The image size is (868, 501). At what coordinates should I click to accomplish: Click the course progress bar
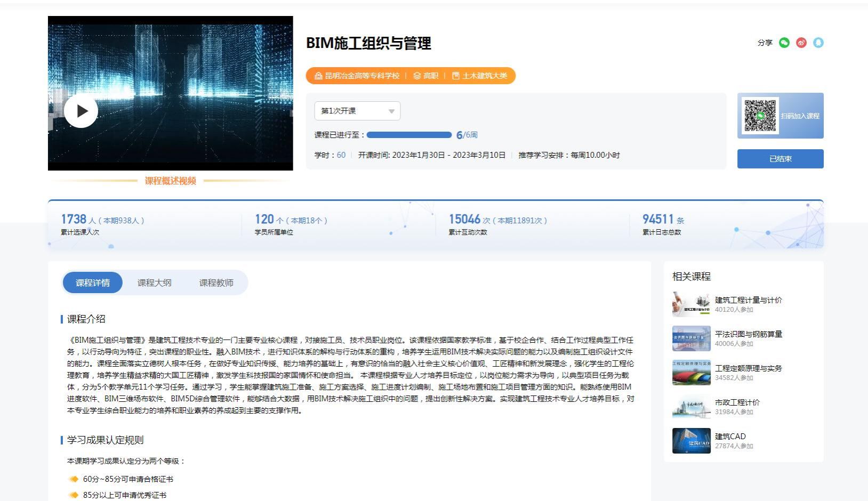point(409,135)
